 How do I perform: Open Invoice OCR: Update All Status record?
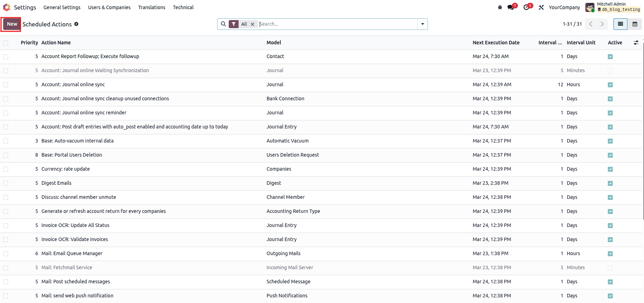coord(75,225)
